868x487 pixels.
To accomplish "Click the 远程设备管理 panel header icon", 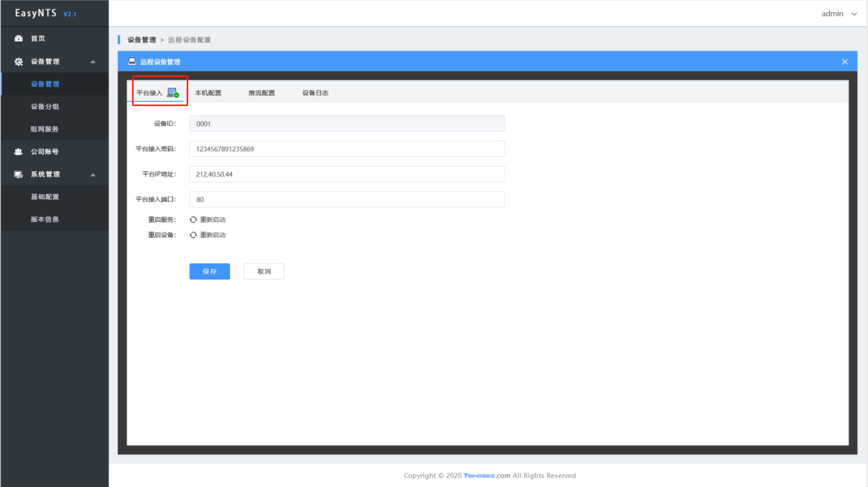I will [132, 62].
